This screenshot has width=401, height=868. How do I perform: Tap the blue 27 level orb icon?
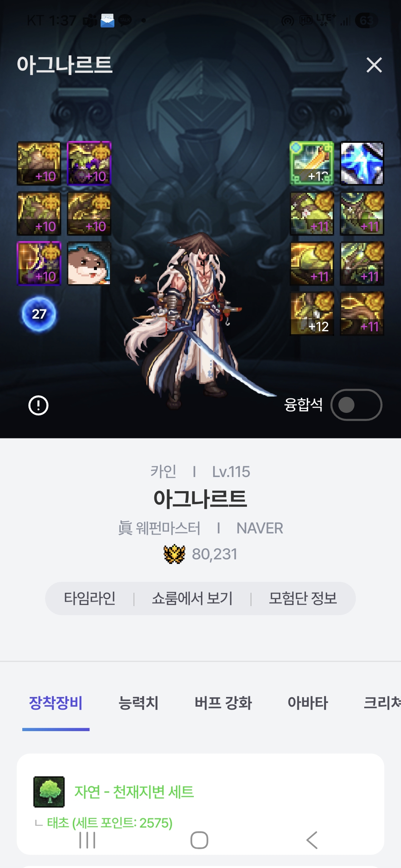click(x=39, y=314)
